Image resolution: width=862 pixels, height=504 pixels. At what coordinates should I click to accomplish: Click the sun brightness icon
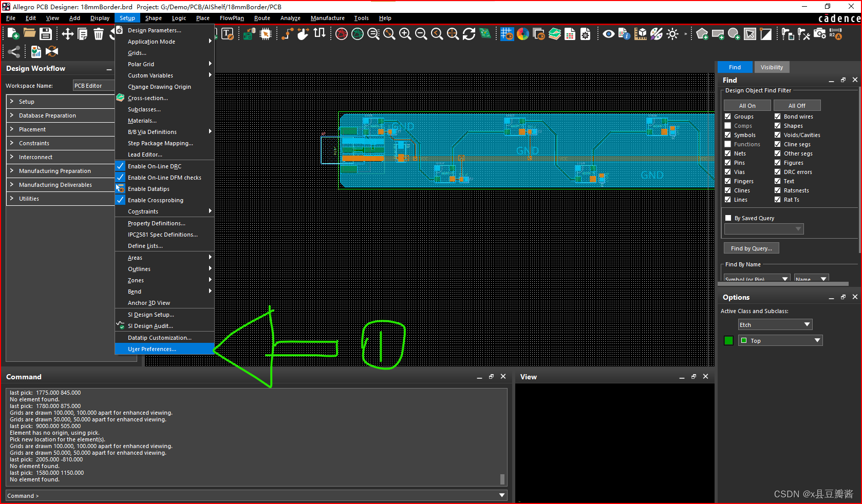[x=672, y=34]
